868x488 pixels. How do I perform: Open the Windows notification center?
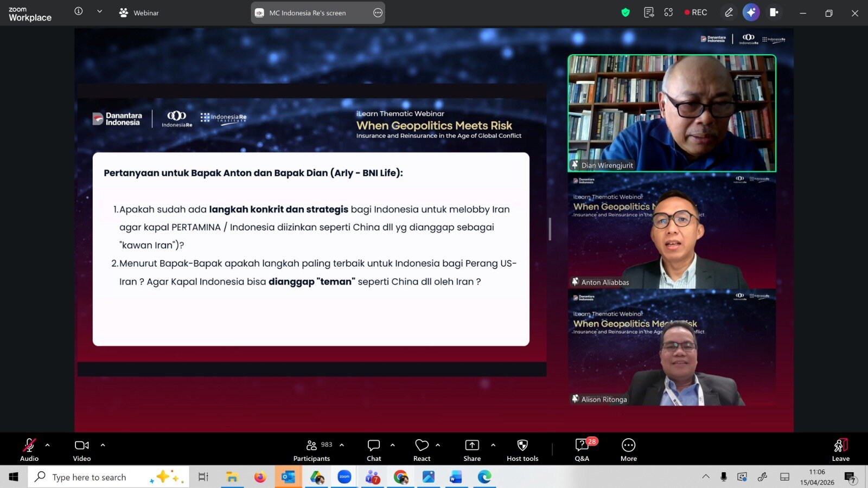[850, 477]
